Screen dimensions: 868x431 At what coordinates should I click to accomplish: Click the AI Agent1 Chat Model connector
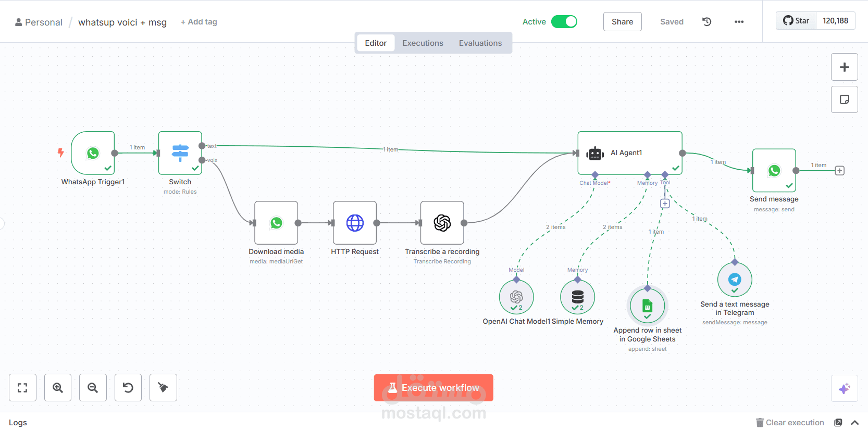tap(595, 174)
